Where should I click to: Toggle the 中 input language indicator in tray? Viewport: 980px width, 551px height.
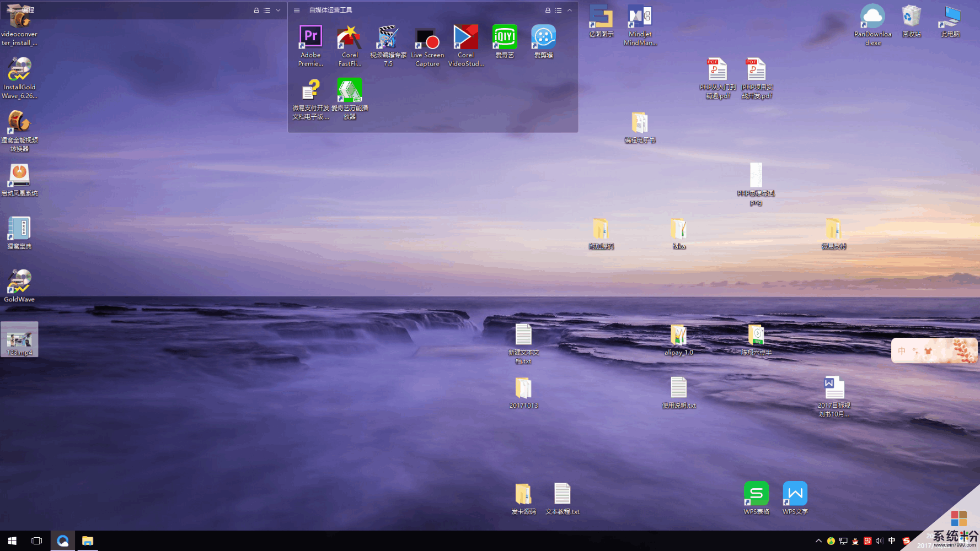click(x=892, y=541)
